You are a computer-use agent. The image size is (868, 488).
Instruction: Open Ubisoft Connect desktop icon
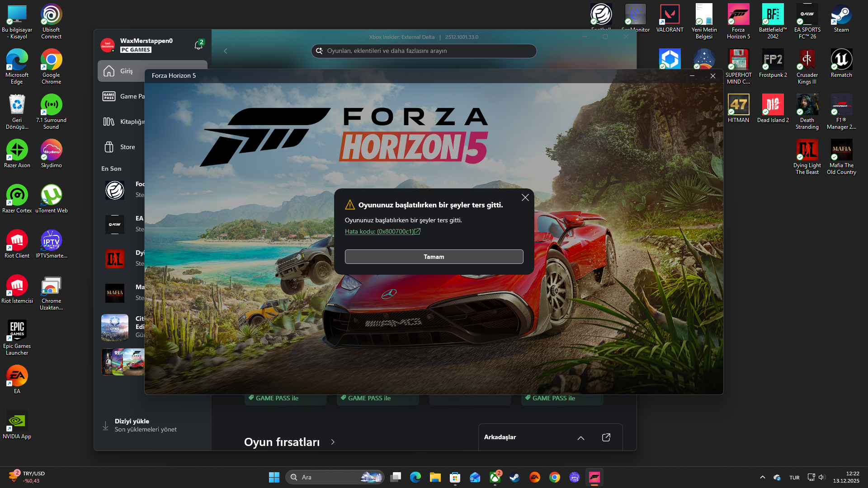[x=51, y=21]
